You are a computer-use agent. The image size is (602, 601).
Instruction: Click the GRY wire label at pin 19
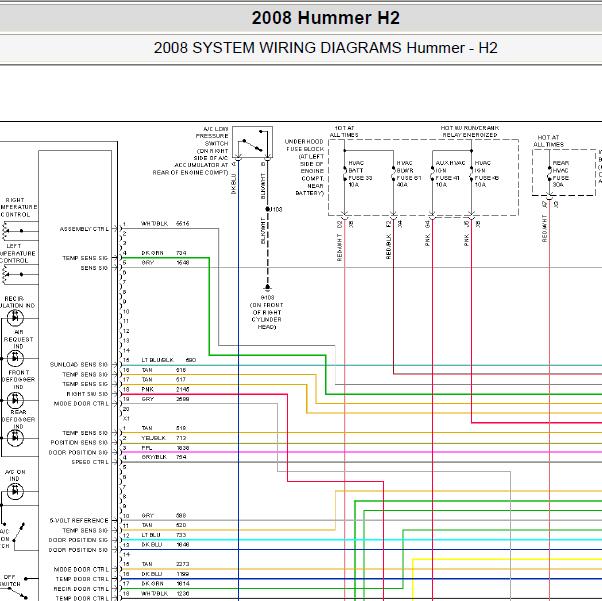pyautogui.click(x=147, y=399)
